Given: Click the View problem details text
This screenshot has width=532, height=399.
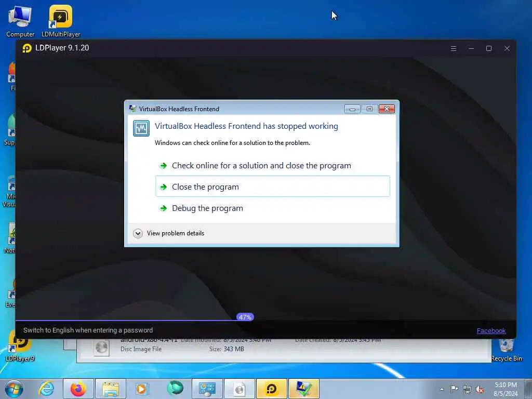Looking at the screenshot, I should (x=176, y=233).
